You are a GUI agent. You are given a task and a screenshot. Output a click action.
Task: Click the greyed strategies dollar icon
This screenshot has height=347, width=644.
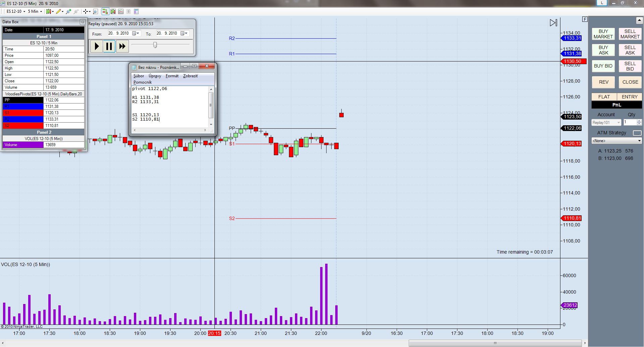coord(129,11)
